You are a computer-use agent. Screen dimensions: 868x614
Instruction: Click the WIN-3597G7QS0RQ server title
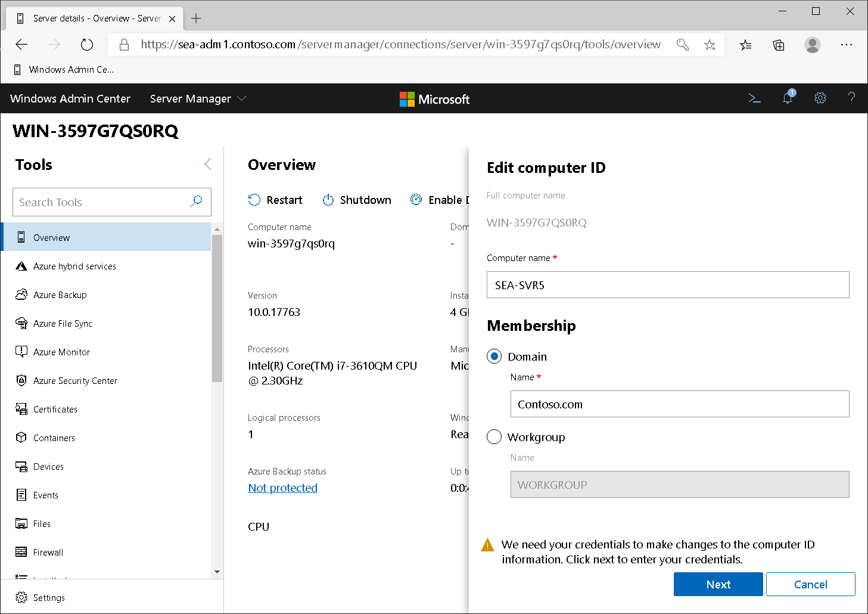coord(95,131)
